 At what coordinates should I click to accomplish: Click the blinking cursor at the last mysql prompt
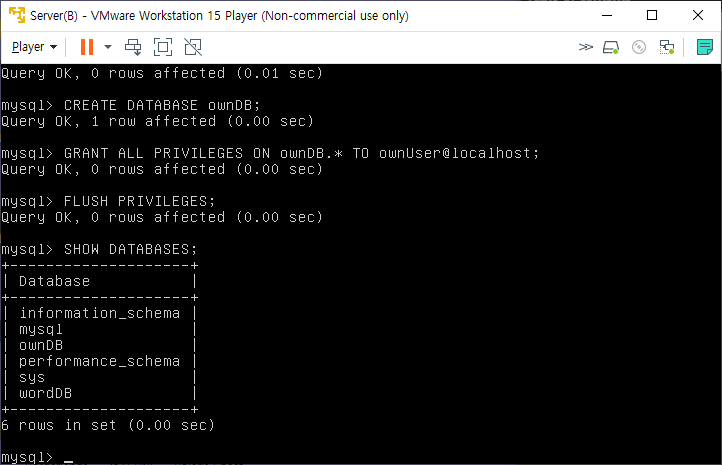[x=69, y=460]
